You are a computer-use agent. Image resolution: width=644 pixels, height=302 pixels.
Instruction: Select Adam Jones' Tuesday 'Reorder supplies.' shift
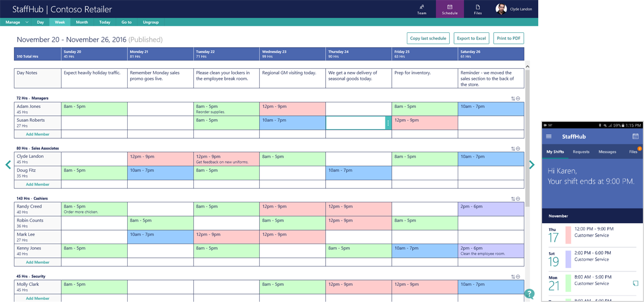pos(226,109)
